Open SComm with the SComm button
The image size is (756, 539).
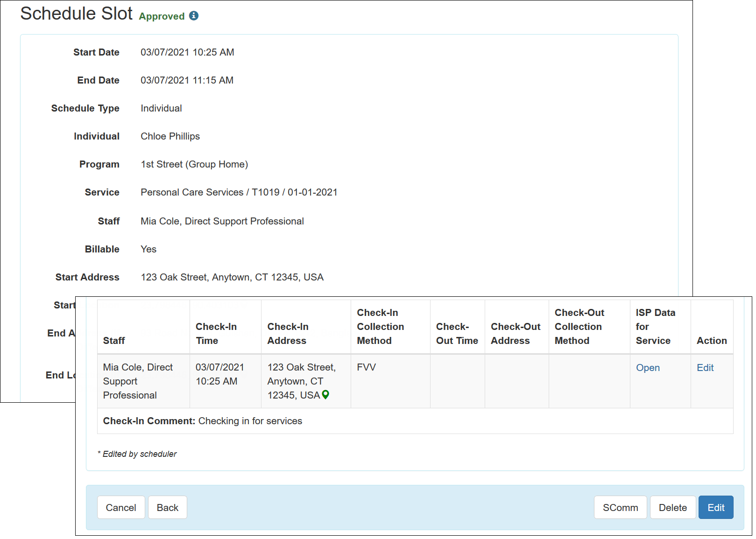(620, 507)
